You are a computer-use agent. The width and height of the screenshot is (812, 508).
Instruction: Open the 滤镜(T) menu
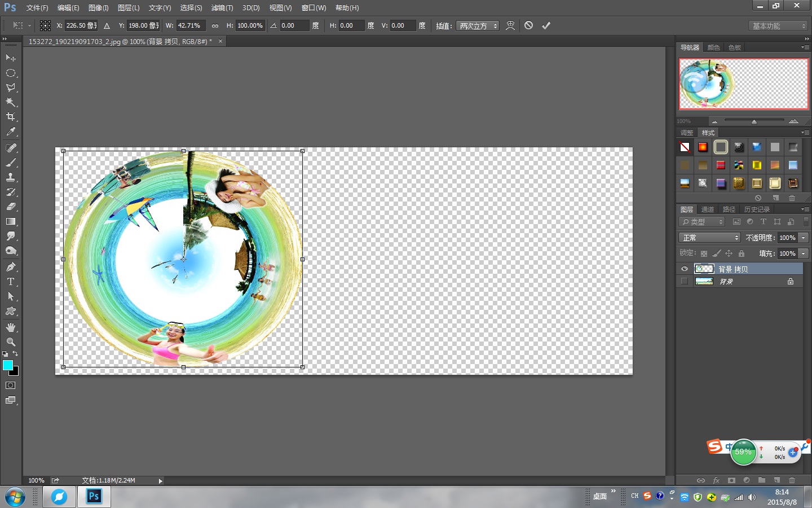pyautogui.click(x=222, y=8)
